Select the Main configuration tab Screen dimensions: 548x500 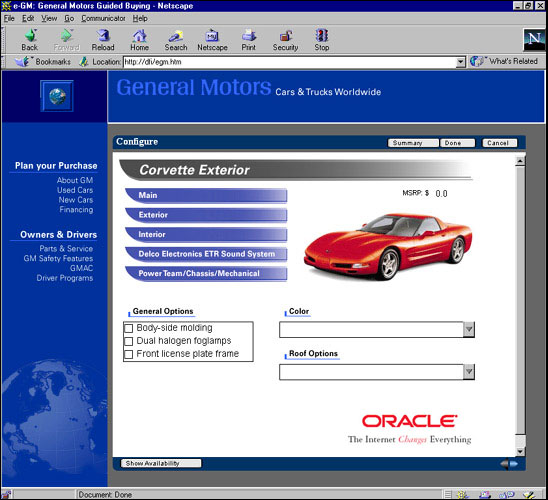tap(206, 195)
